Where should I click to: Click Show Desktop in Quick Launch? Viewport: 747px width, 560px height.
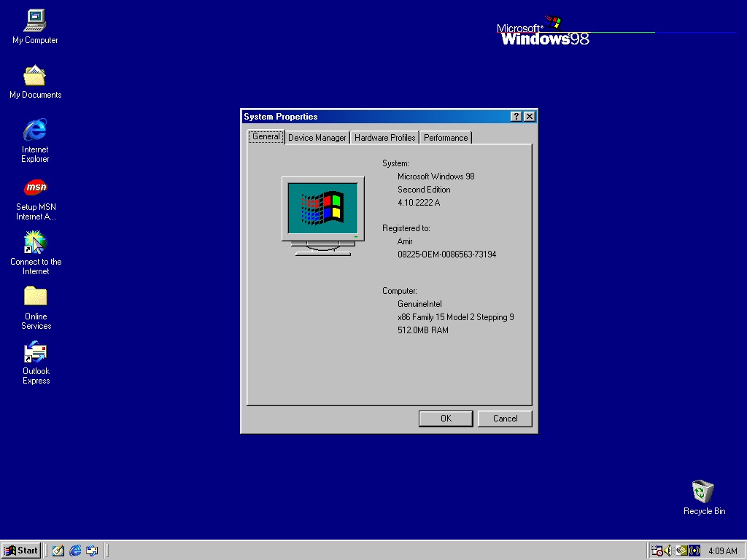tap(58, 551)
